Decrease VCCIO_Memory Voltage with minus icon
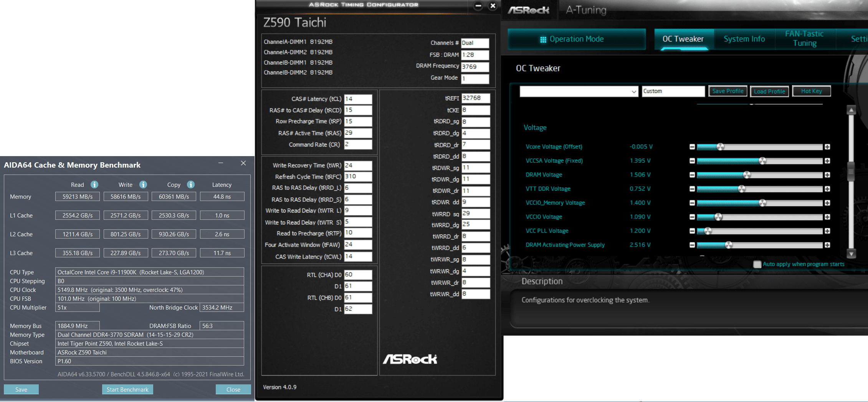The height and width of the screenshot is (402, 868). coord(692,203)
